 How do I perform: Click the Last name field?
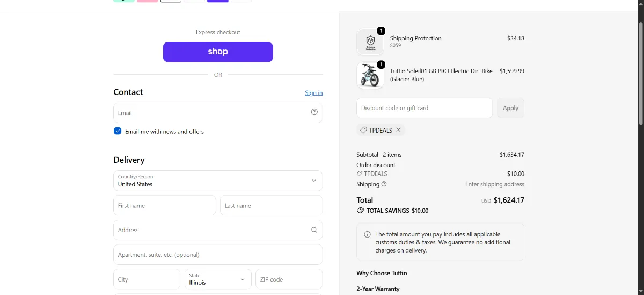[x=271, y=205]
